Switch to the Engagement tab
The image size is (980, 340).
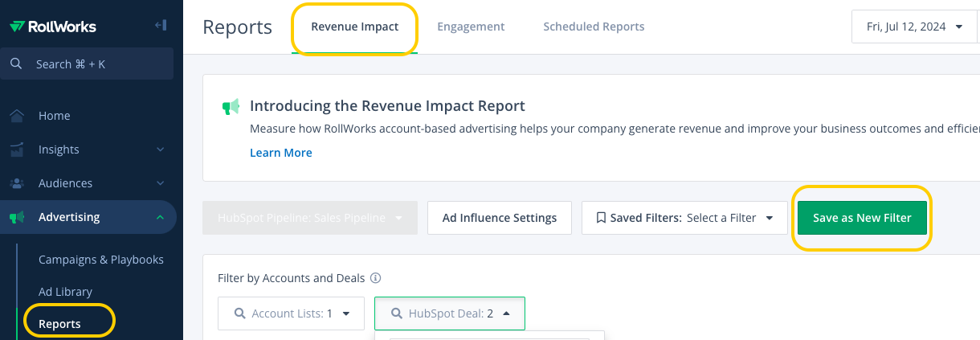471,27
